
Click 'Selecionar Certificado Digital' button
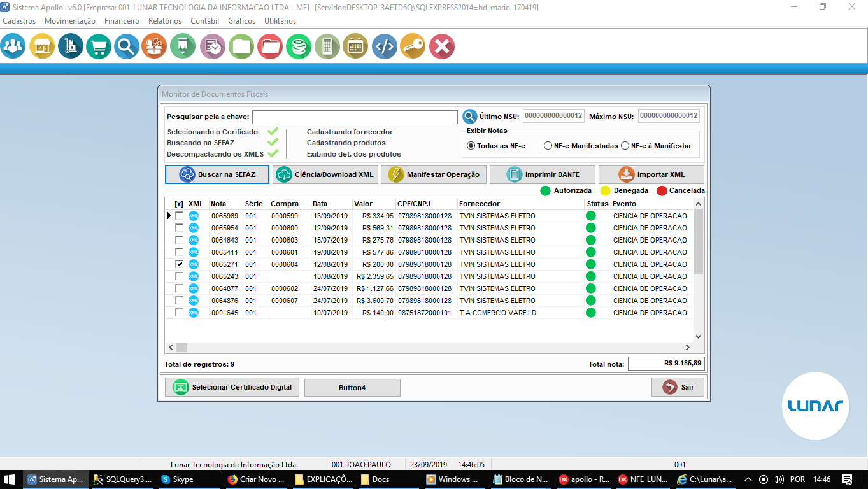pyautogui.click(x=232, y=387)
